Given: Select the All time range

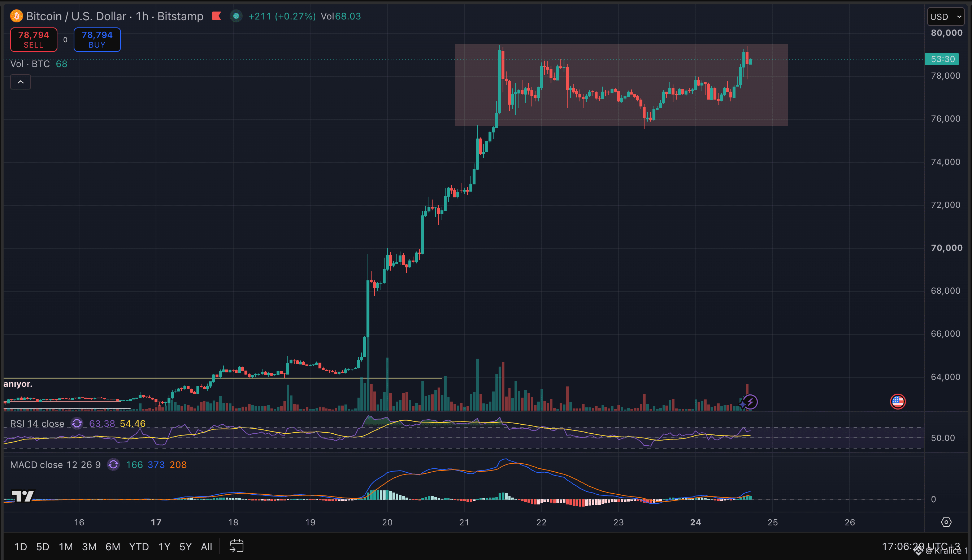Looking at the screenshot, I should tap(207, 547).
